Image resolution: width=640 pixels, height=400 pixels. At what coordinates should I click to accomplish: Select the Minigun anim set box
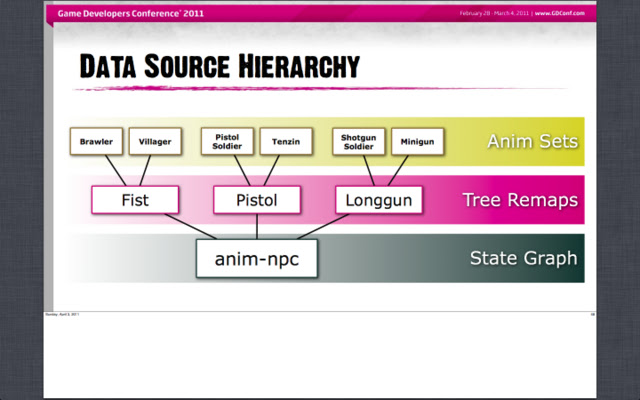pyautogui.click(x=416, y=142)
